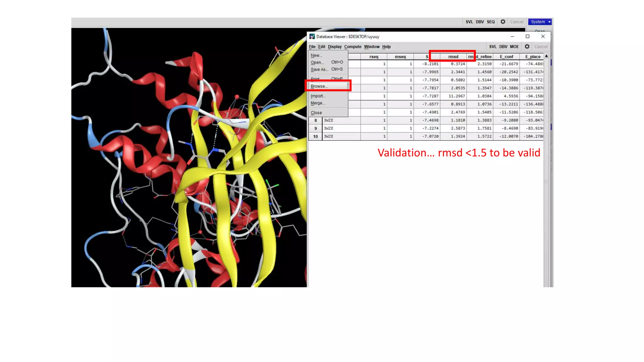This screenshot has height=362, width=644.
Task: Click the SEQ button in main toolbar
Action: tap(491, 22)
